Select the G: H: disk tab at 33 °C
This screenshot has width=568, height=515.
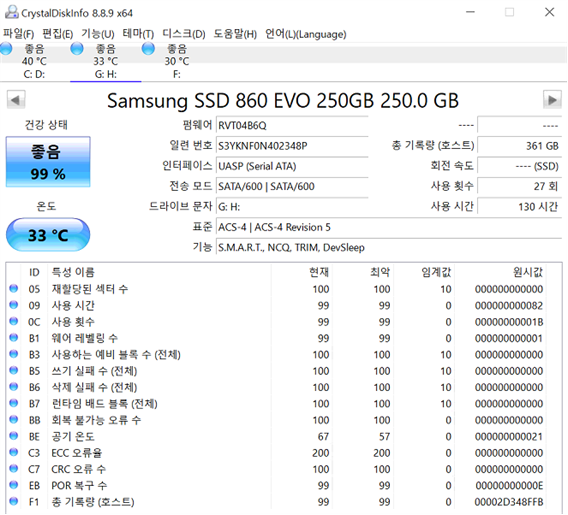click(x=106, y=62)
